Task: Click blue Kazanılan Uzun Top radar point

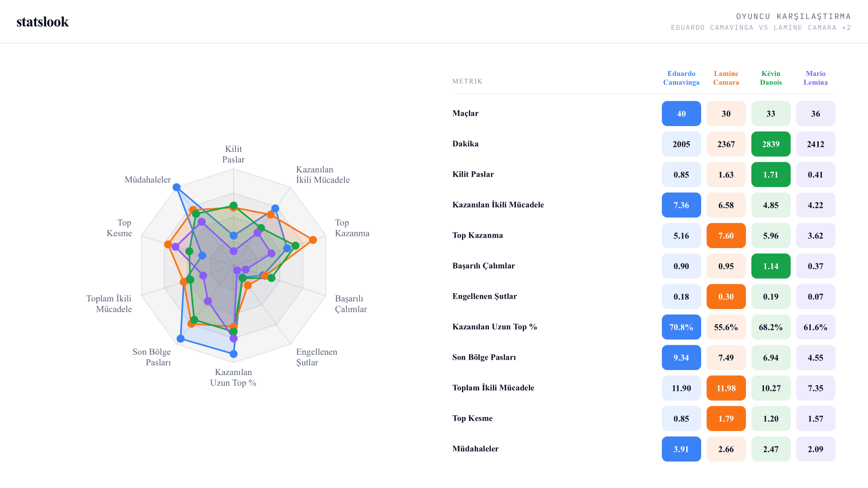Action: (234, 354)
